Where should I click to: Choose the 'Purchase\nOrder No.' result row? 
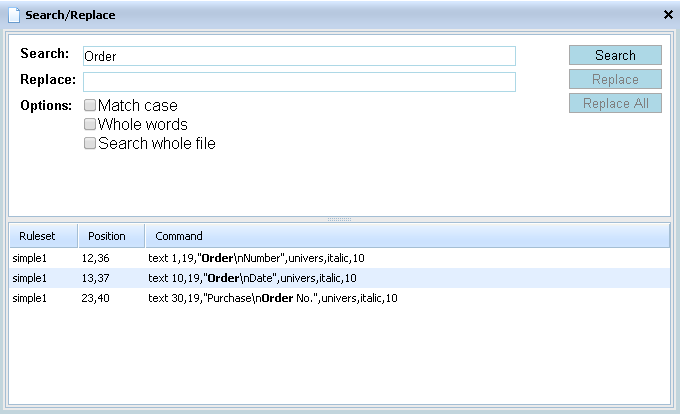[x=273, y=298]
